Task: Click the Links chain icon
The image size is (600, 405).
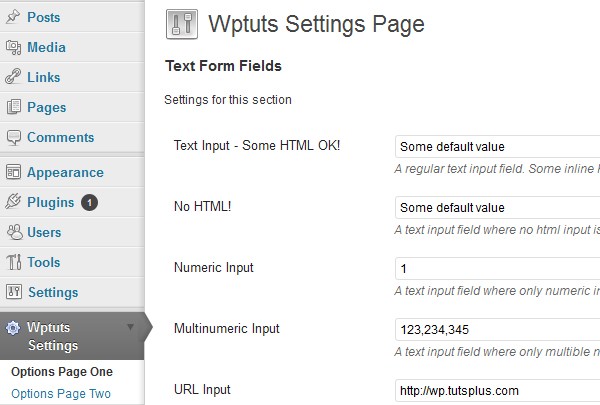Action: coord(13,77)
